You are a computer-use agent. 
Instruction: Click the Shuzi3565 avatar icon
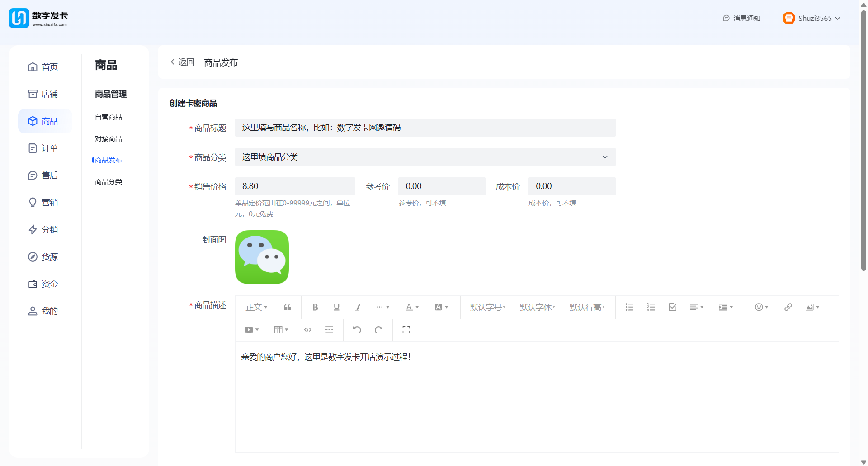(788, 18)
